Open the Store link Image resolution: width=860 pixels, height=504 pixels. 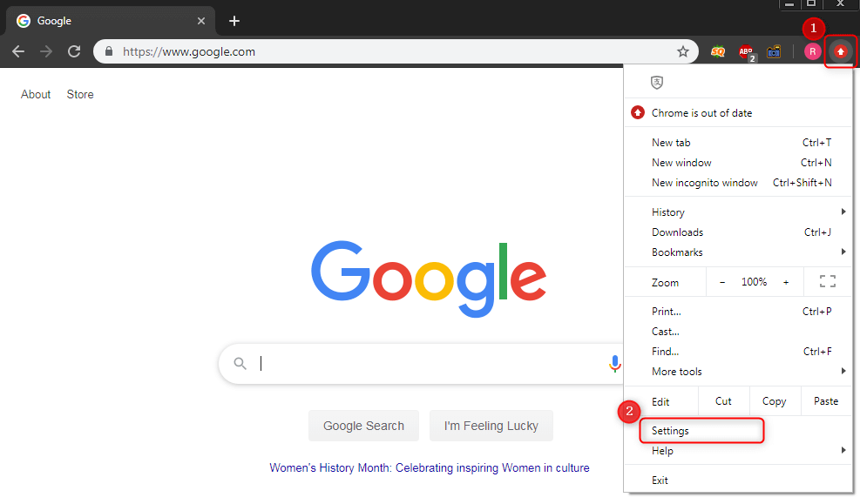[80, 94]
